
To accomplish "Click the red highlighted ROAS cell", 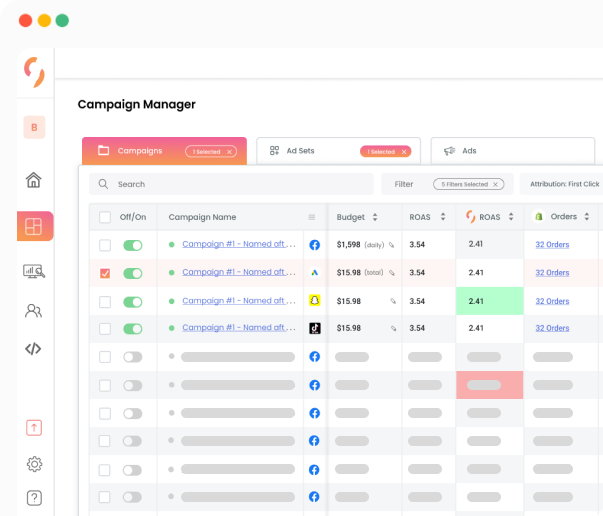I will click(x=490, y=385).
